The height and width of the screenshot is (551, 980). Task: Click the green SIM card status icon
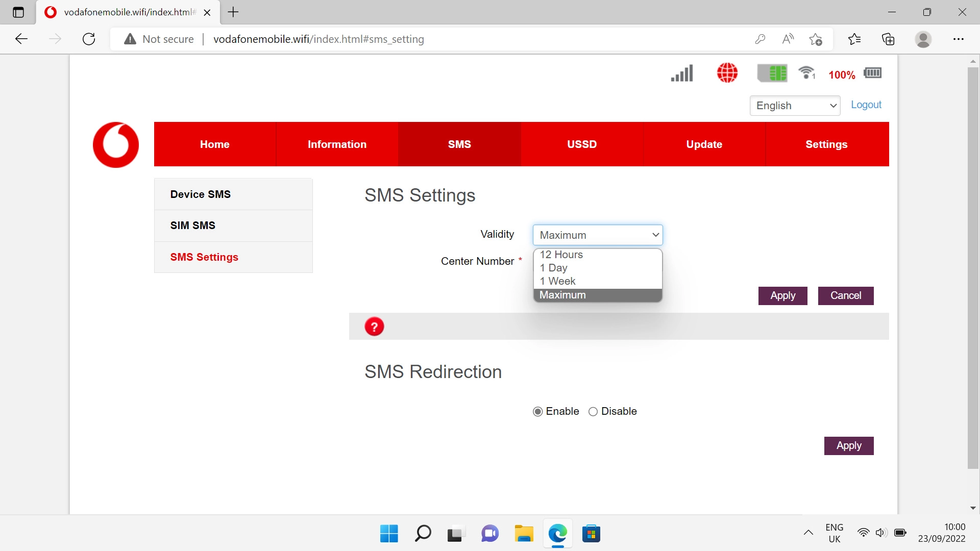772,73
